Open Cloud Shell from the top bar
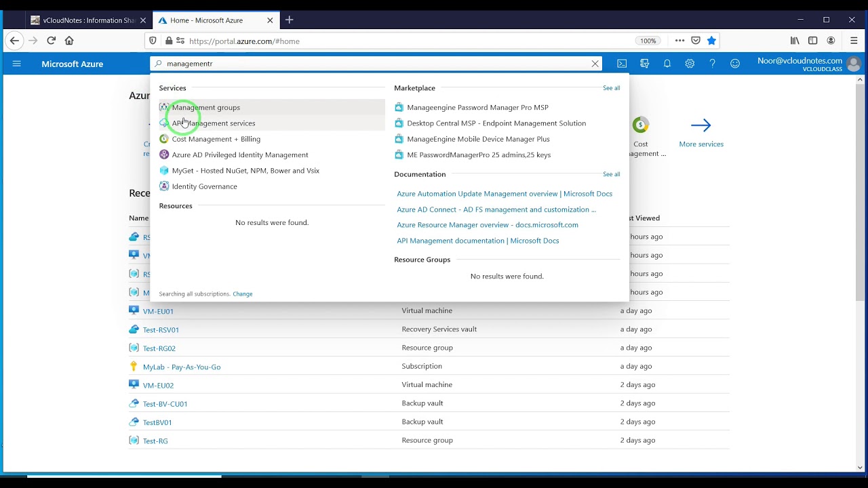The width and height of the screenshot is (868, 488). (x=622, y=64)
